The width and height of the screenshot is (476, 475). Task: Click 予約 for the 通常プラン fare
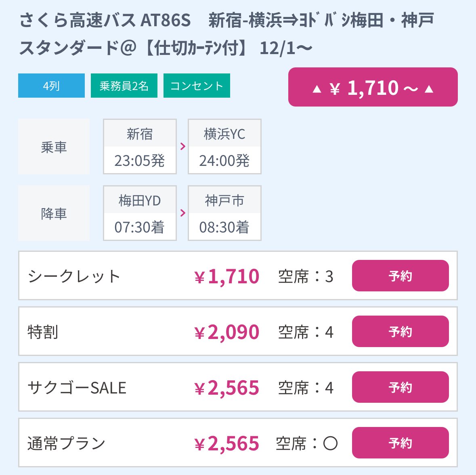coord(400,443)
